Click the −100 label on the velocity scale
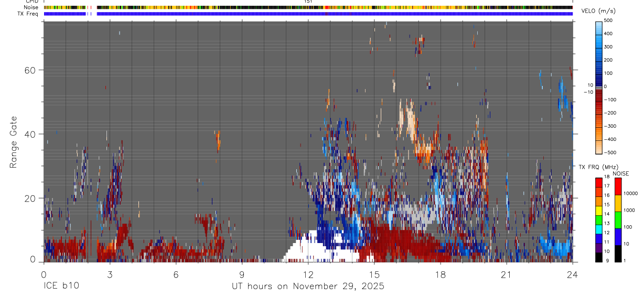The image size is (644, 297). click(x=609, y=100)
